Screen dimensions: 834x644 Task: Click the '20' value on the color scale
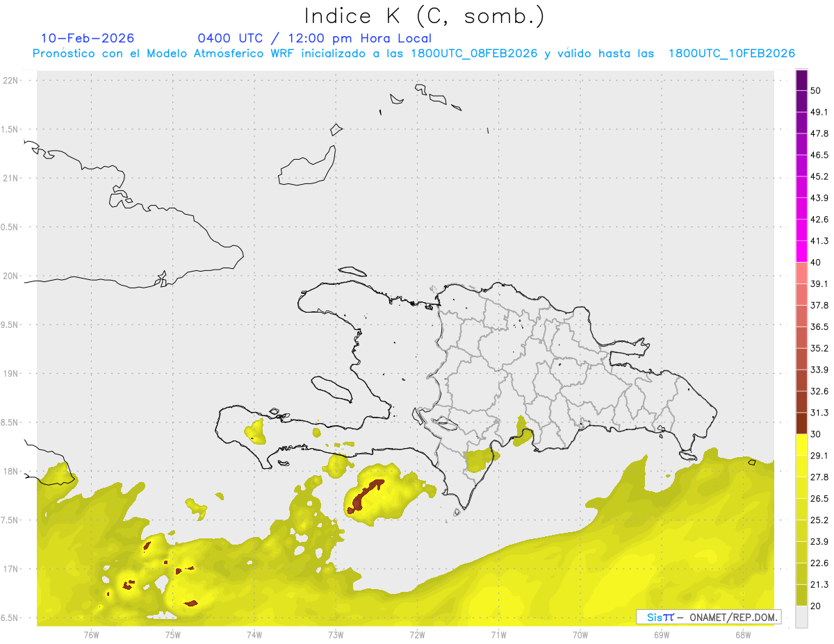tap(817, 606)
